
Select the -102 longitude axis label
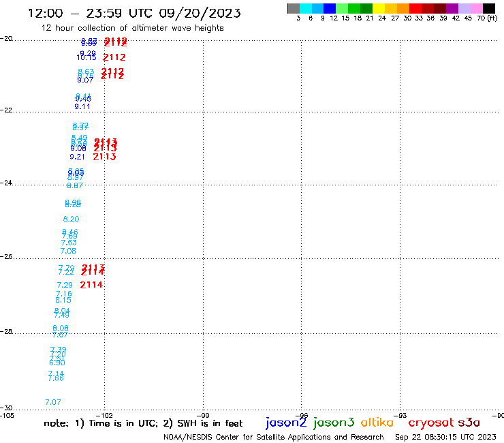click(x=104, y=415)
